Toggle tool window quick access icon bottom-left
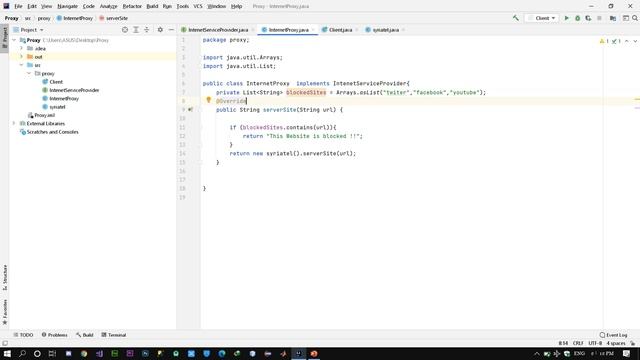640x360 pixels. tap(5, 343)
